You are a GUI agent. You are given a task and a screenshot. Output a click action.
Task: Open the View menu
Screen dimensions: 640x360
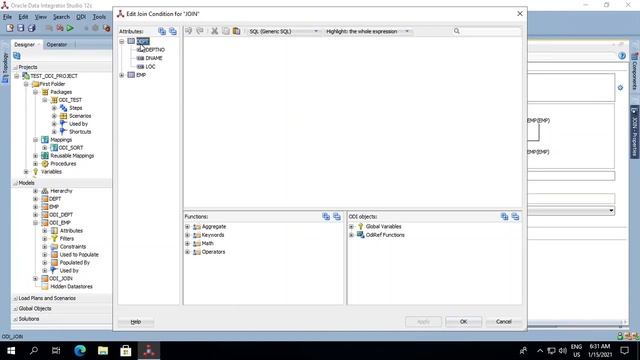point(40,17)
